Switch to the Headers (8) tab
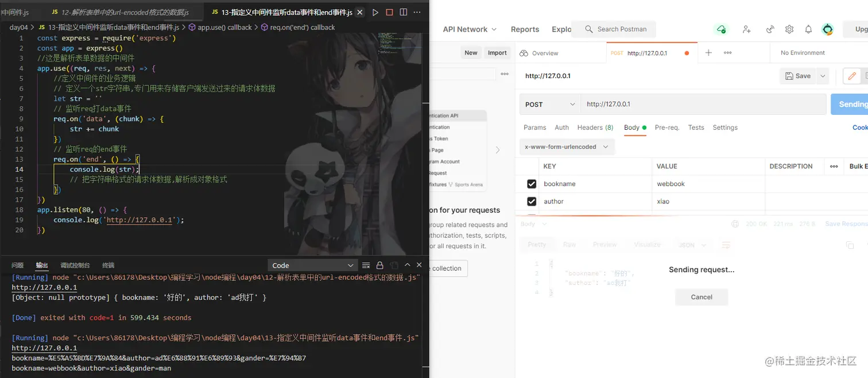Image resolution: width=868 pixels, height=378 pixels. [x=595, y=128]
